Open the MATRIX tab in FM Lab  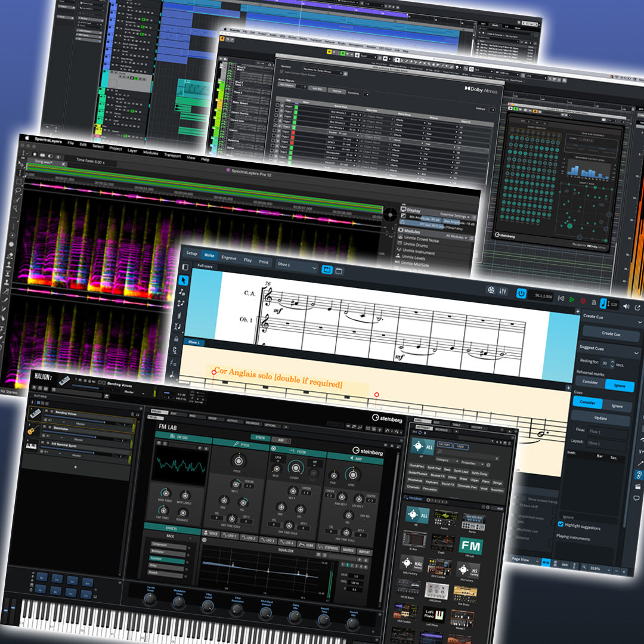tap(348, 550)
